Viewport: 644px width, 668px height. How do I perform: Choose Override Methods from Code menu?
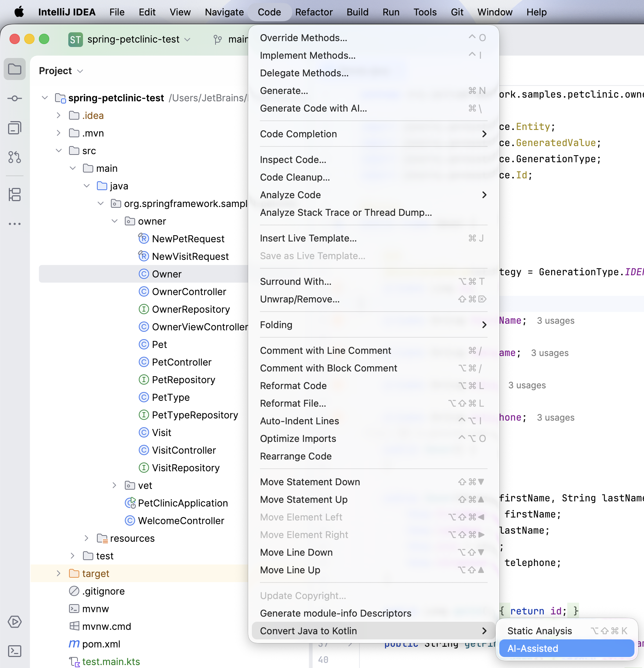(x=373, y=38)
